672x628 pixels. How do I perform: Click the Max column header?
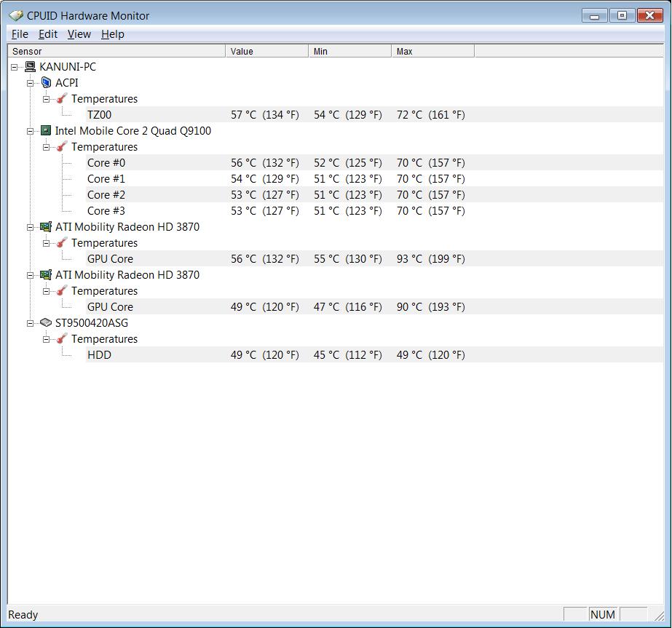coord(433,52)
